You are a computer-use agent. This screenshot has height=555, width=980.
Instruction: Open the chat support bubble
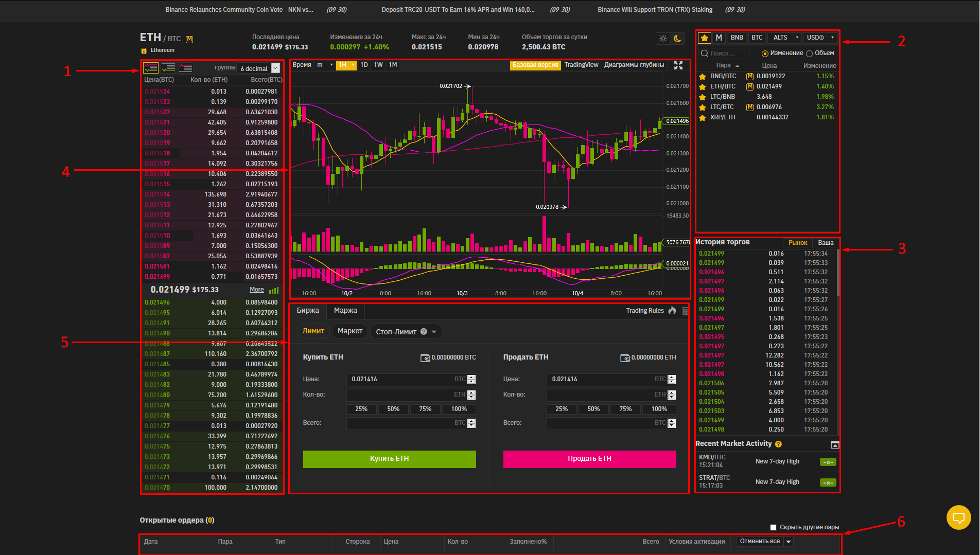[959, 517]
